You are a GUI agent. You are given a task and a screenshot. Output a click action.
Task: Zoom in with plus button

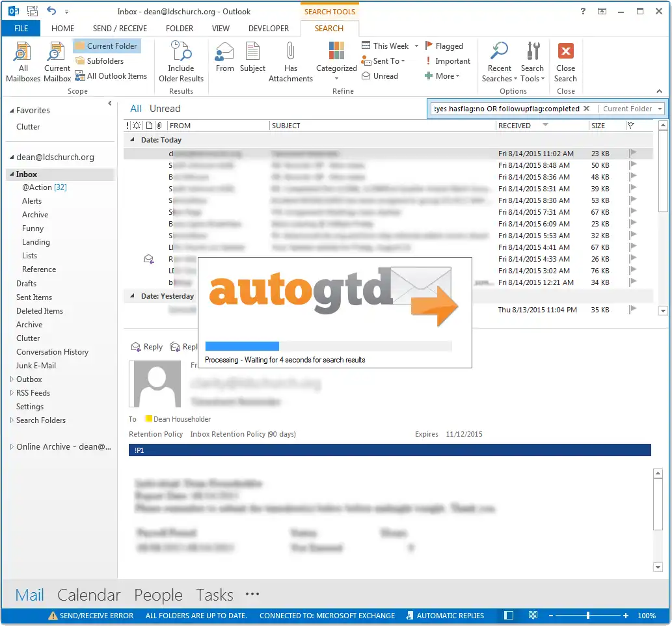626,616
